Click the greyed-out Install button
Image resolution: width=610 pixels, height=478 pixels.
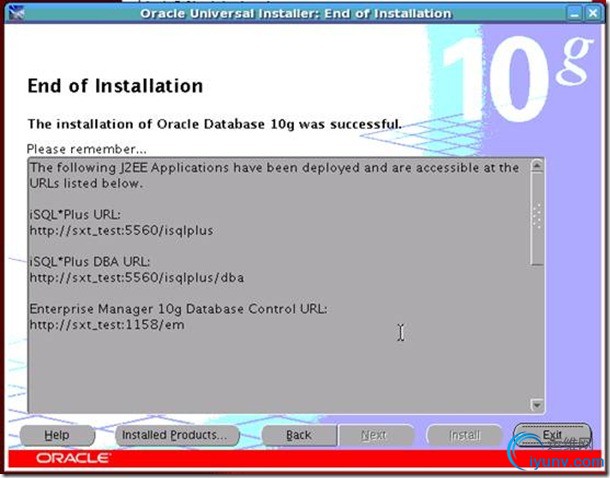[464, 435]
